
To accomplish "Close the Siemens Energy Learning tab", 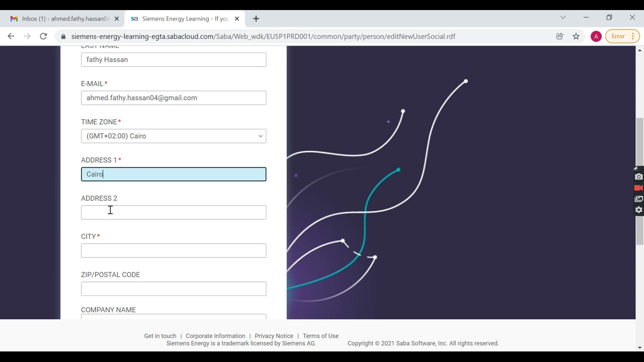I will (x=236, y=19).
